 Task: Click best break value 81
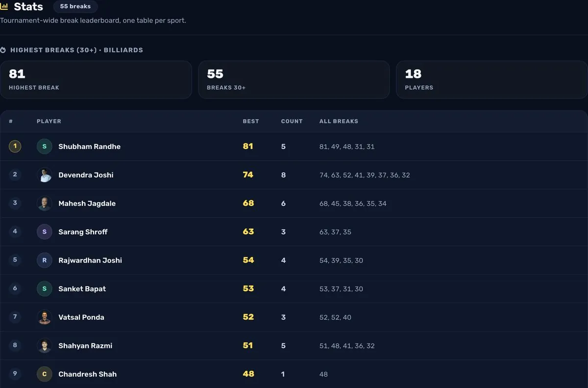[248, 146]
